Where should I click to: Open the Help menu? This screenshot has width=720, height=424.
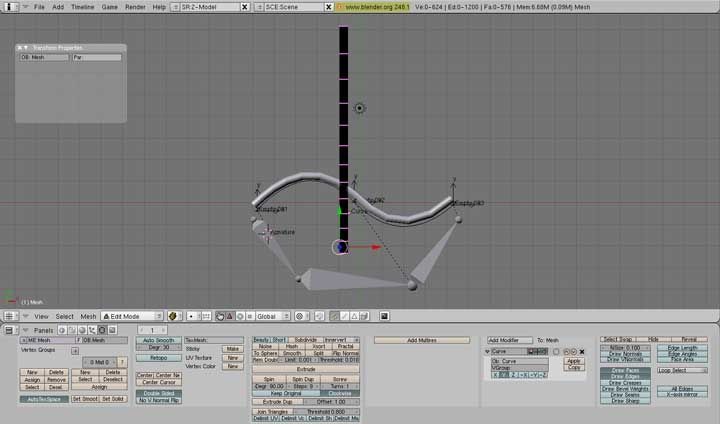(159, 7)
